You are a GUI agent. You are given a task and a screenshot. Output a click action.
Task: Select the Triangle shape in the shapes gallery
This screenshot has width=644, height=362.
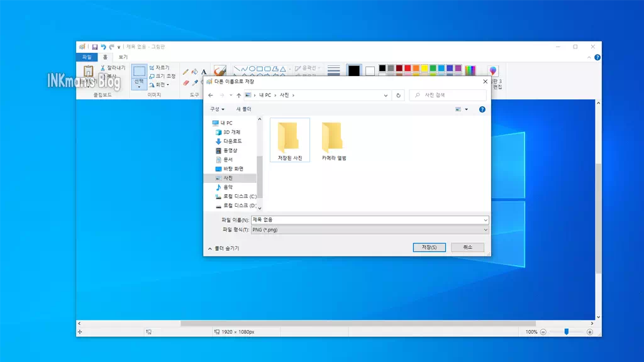(282, 69)
